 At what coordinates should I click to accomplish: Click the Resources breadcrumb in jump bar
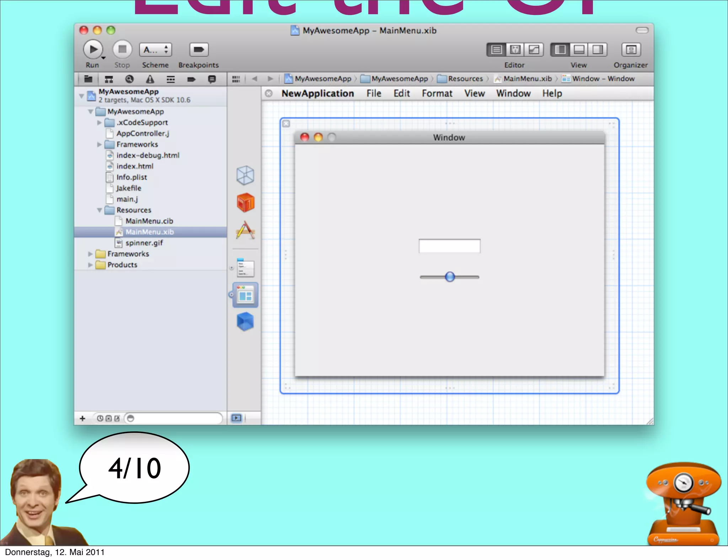(x=460, y=79)
